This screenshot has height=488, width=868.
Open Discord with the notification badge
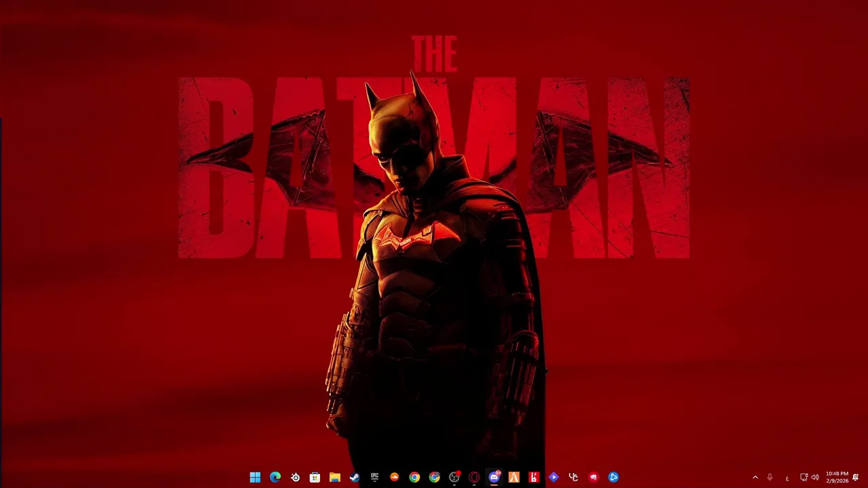pos(494,477)
